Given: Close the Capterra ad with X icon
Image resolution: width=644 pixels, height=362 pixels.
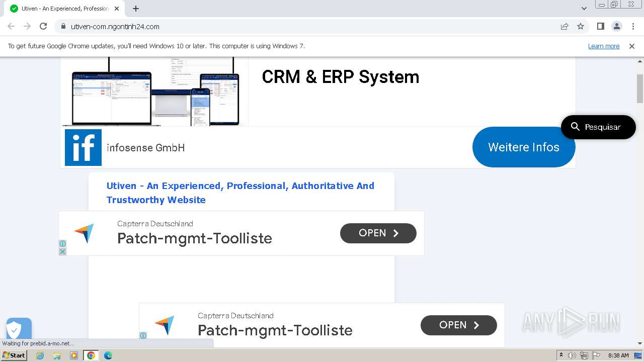Looking at the screenshot, I should 62,251.
